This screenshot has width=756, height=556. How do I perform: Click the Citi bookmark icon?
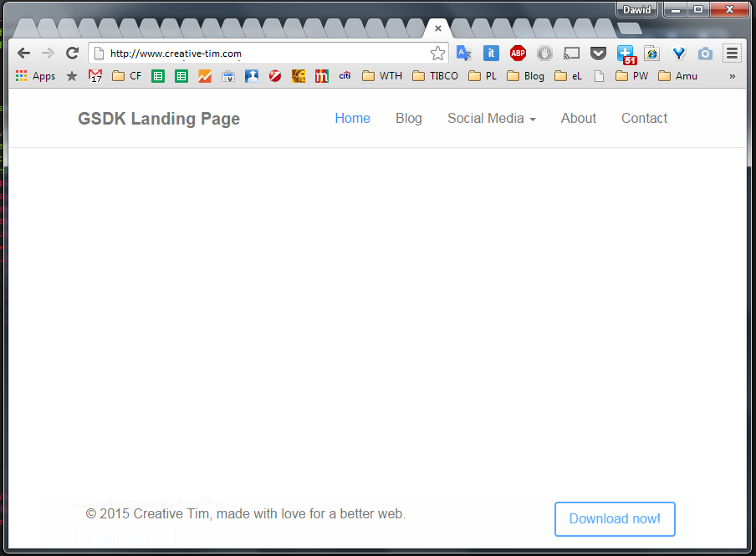coord(345,76)
